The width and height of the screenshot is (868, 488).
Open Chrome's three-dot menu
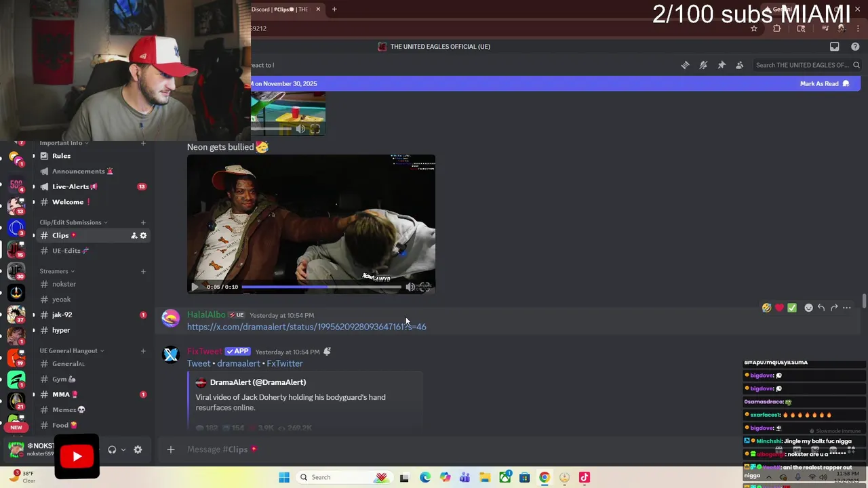coord(858,28)
